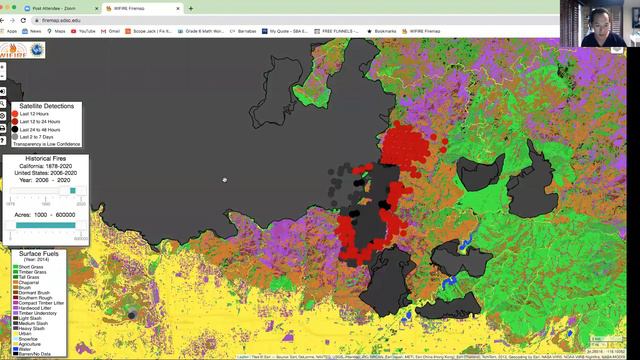Click the macOS green fullscreen window button

tap(14, 7)
